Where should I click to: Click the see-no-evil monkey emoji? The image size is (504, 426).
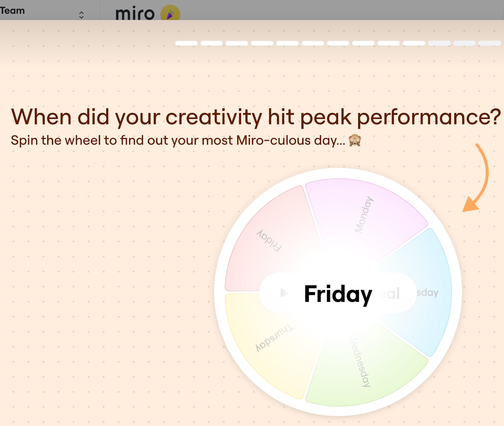point(355,140)
